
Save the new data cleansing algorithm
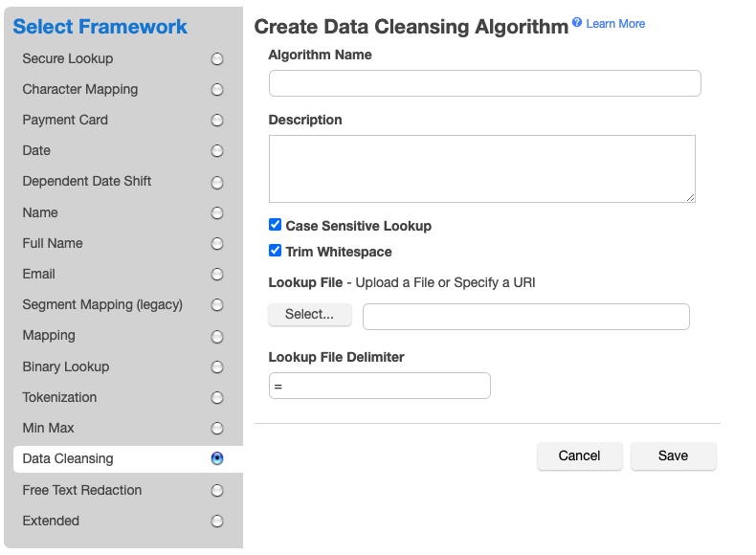coord(673,455)
